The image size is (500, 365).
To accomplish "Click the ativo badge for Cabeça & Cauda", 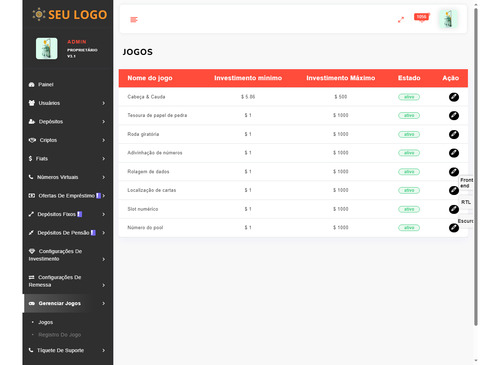I will 409,97.
